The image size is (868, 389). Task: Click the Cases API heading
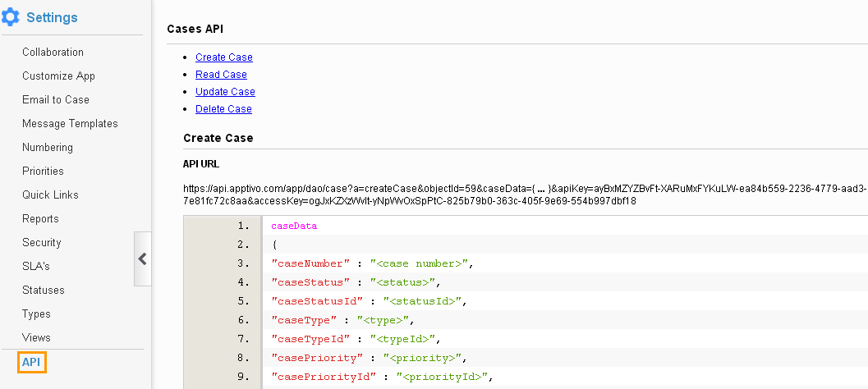195,29
